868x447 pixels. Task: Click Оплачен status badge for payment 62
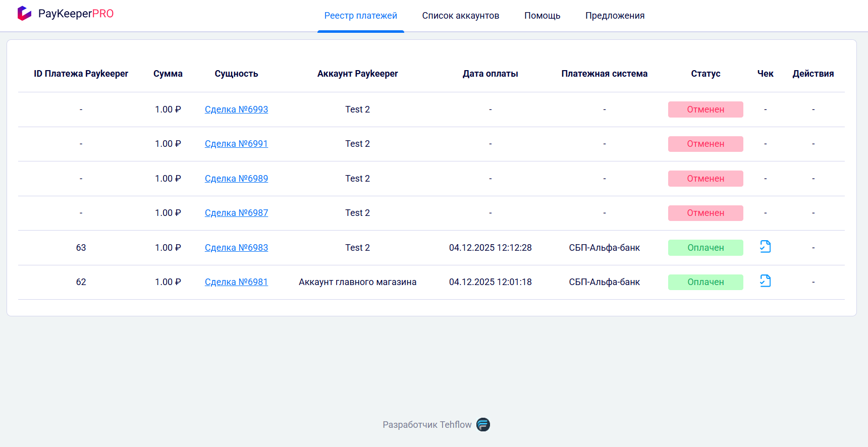(705, 282)
